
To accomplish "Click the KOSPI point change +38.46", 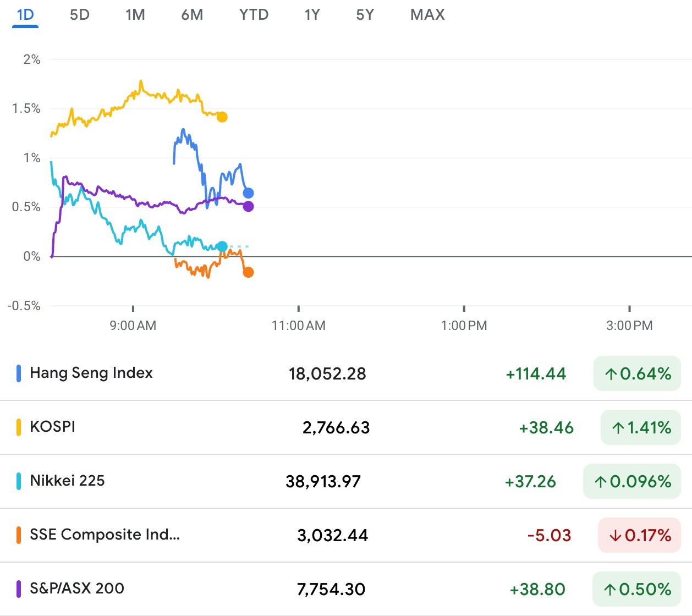I will 546,428.
